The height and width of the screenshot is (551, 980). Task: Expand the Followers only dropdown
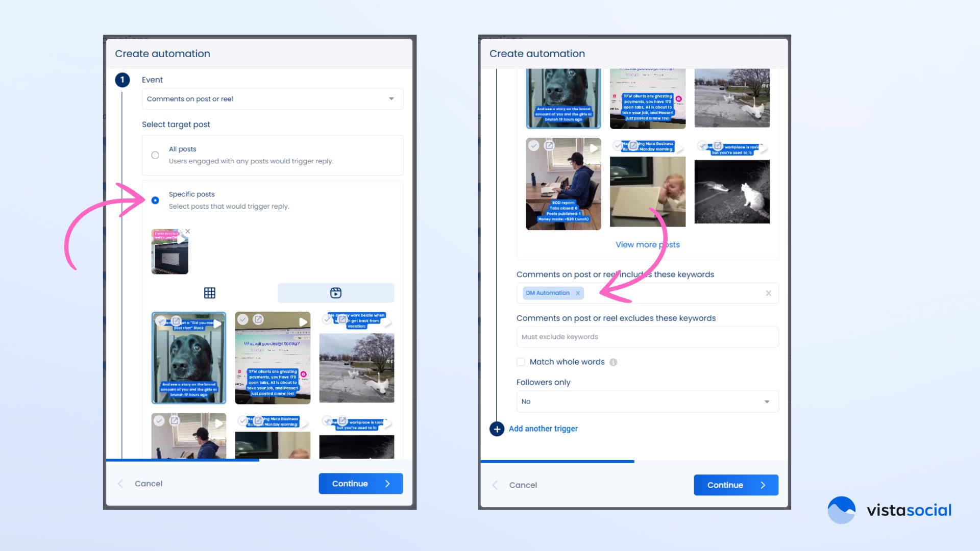pos(647,402)
